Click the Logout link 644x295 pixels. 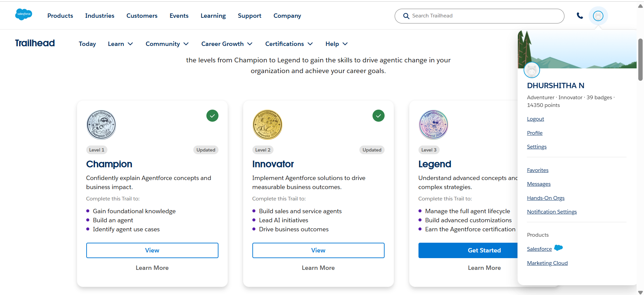[535, 119]
